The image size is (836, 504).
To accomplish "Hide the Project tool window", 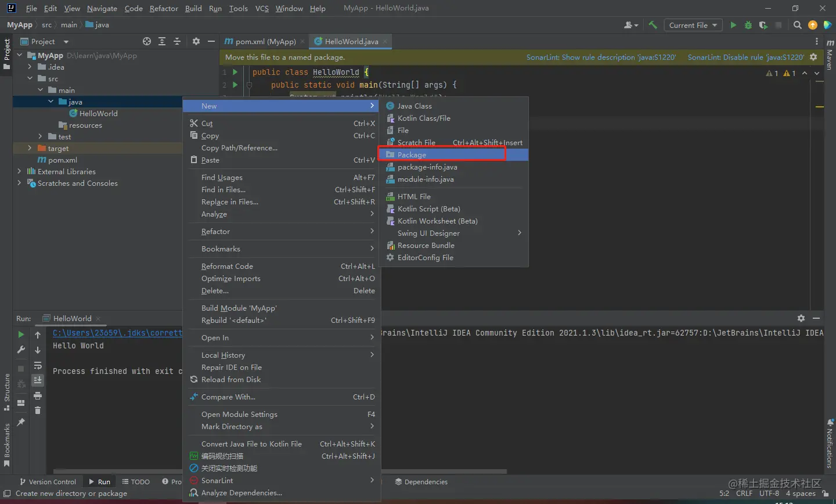I will tap(211, 41).
